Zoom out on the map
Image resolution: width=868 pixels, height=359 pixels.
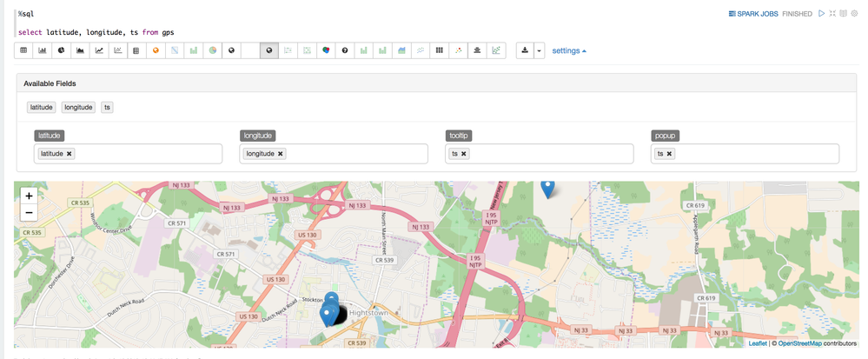click(x=29, y=213)
